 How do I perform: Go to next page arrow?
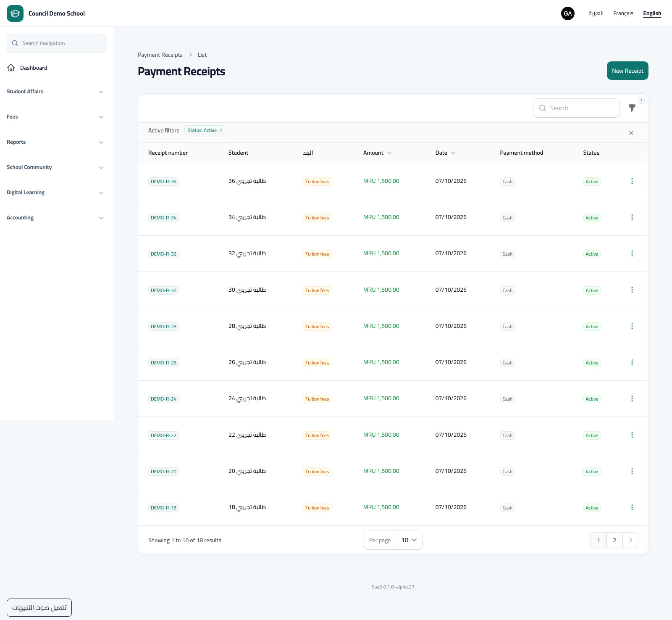630,540
